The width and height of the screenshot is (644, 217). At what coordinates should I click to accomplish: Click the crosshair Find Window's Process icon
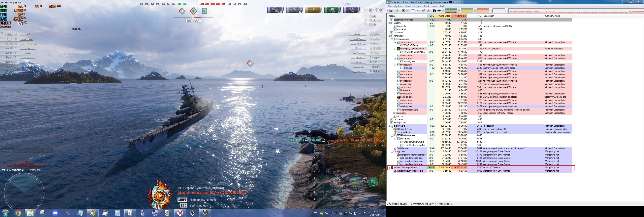click(439, 11)
